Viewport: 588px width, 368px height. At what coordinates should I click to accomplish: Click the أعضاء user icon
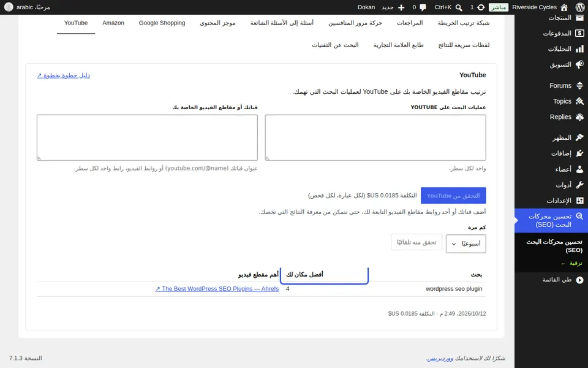click(580, 169)
